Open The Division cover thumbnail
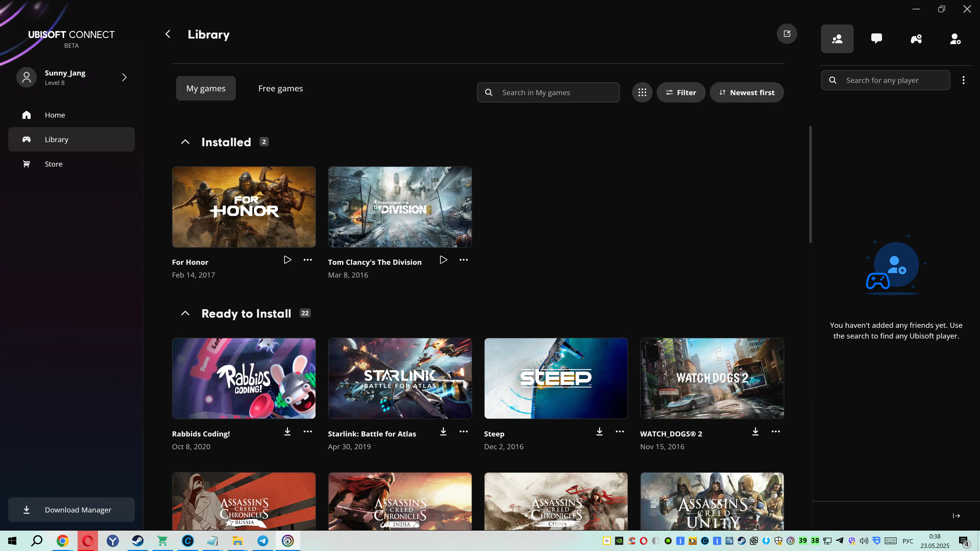The width and height of the screenshot is (980, 551). pyautogui.click(x=400, y=207)
